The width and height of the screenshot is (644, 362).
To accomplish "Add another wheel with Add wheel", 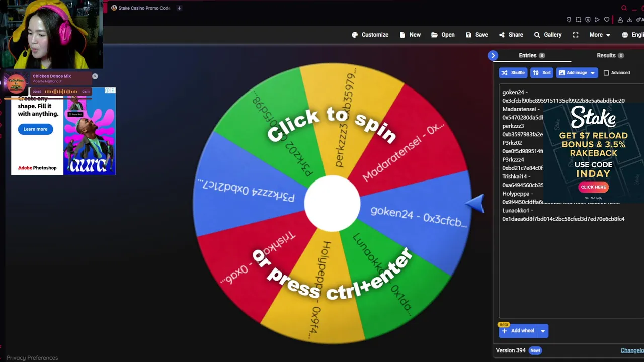I will point(518,331).
